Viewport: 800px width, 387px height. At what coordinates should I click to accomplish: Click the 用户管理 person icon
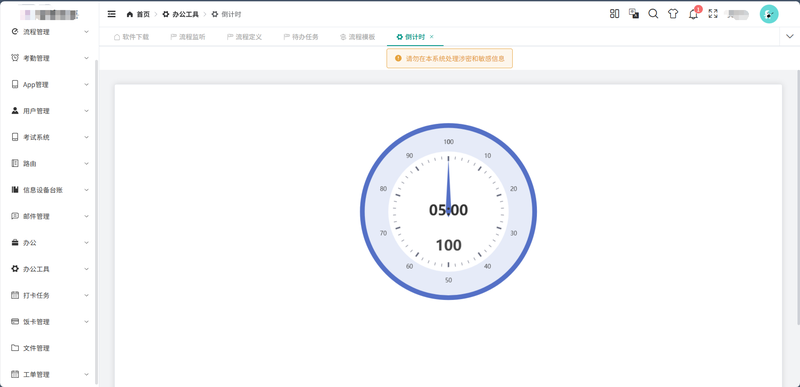(x=15, y=111)
